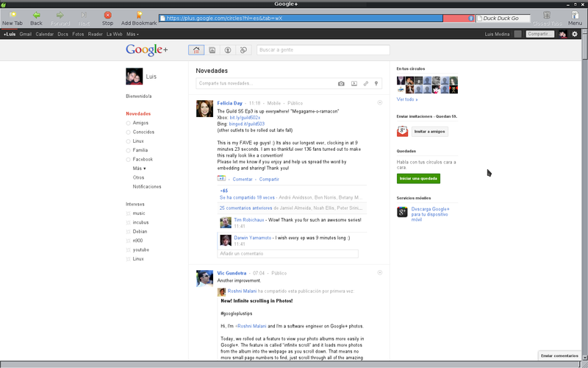This screenshot has width=588, height=368.
Task: Open the youtube interest stream
Action: coord(140,250)
